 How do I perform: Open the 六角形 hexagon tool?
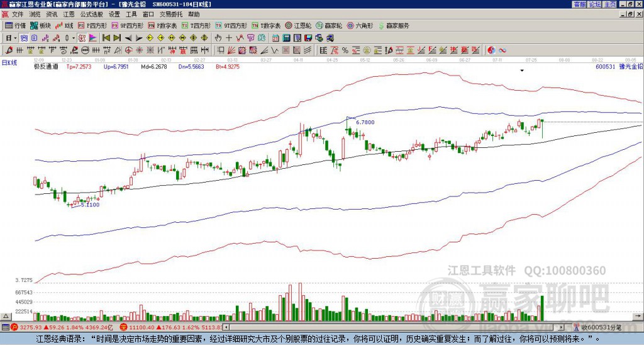pyautogui.click(x=360, y=25)
